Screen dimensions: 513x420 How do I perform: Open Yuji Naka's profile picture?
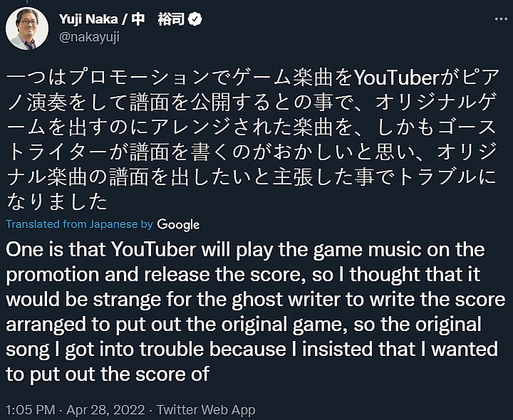tap(28, 28)
